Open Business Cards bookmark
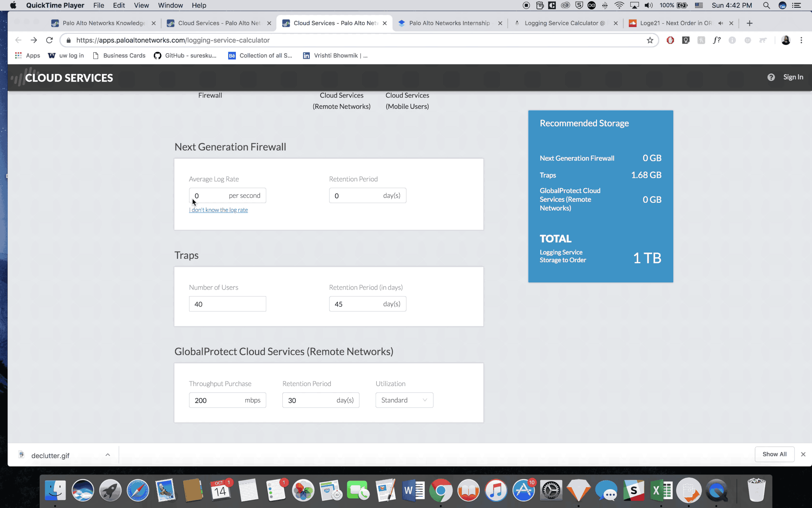812x508 pixels. 119,56
